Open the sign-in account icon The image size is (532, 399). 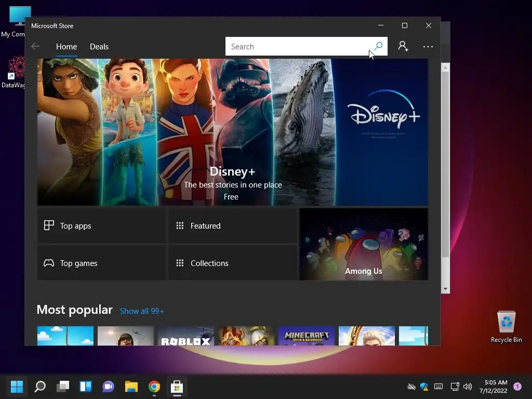(403, 46)
